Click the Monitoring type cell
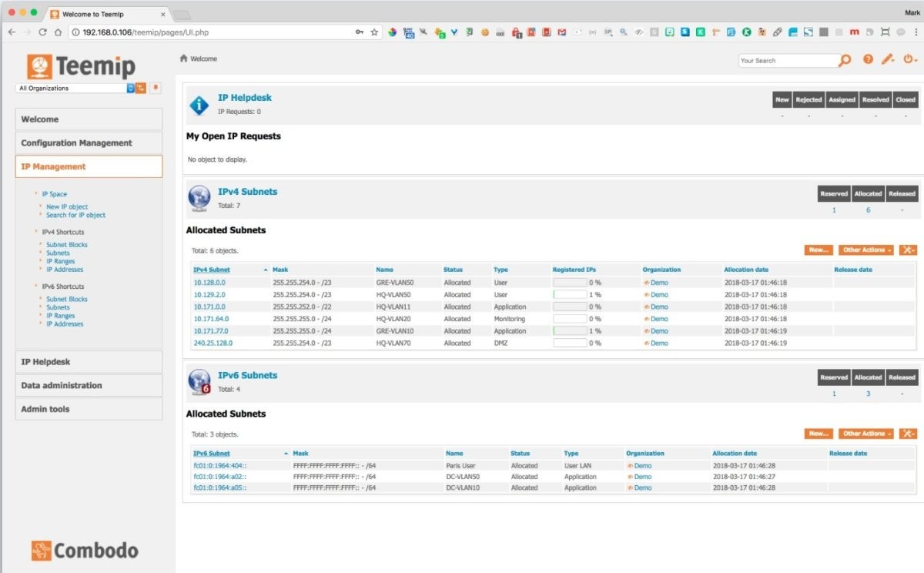The height and width of the screenshot is (573, 924). (509, 319)
